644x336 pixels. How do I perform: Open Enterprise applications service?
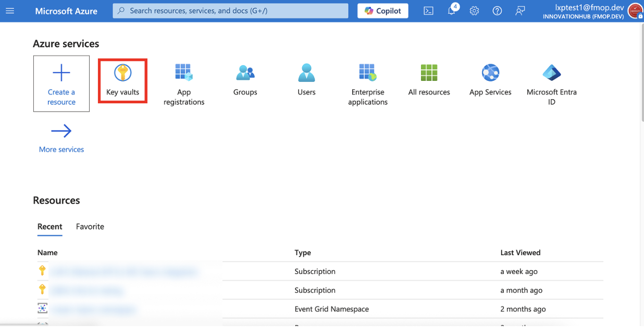point(368,84)
